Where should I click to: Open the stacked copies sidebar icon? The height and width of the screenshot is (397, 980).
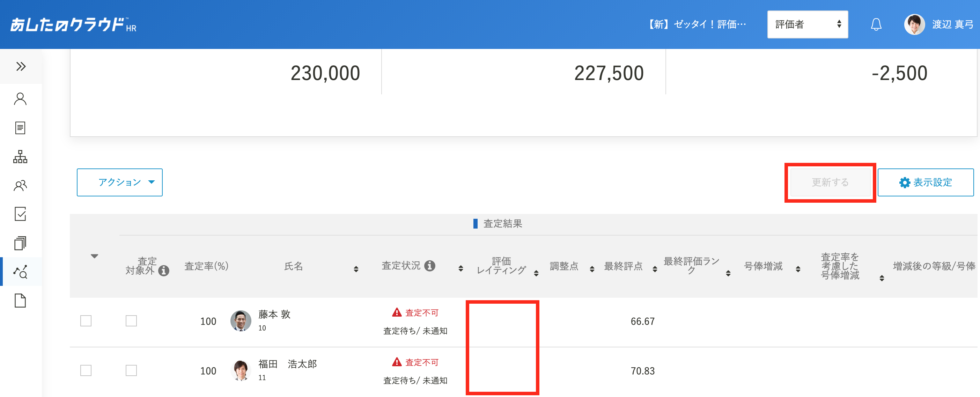(20, 243)
